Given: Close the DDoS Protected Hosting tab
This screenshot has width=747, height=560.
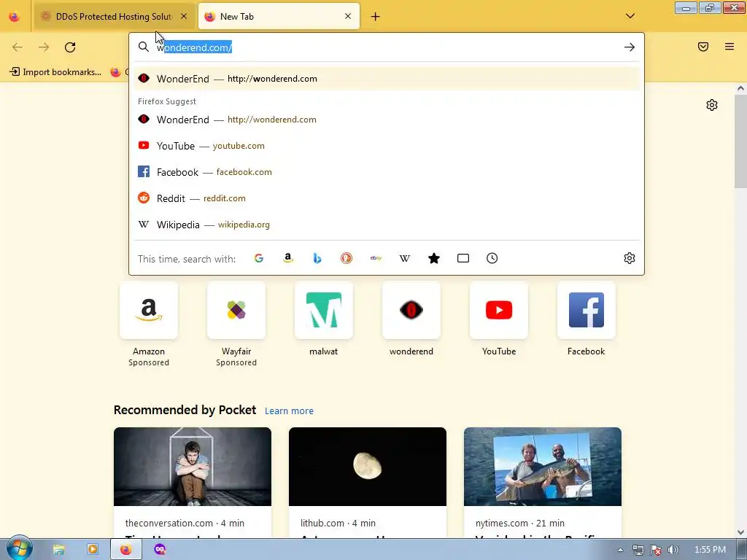Looking at the screenshot, I should (184, 16).
